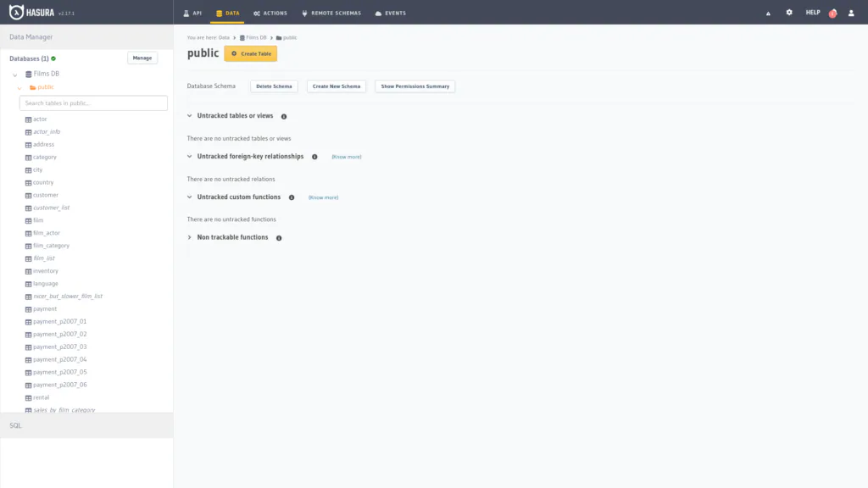The image size is (868, 488).
Task: Click info icon beside Untracked foreign-key relationships
Action: (314, 157)
